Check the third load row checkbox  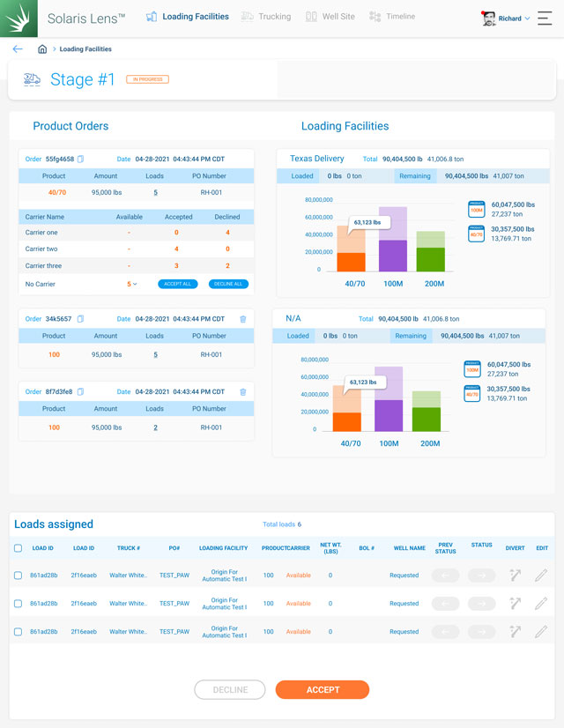tap(19, 632)
